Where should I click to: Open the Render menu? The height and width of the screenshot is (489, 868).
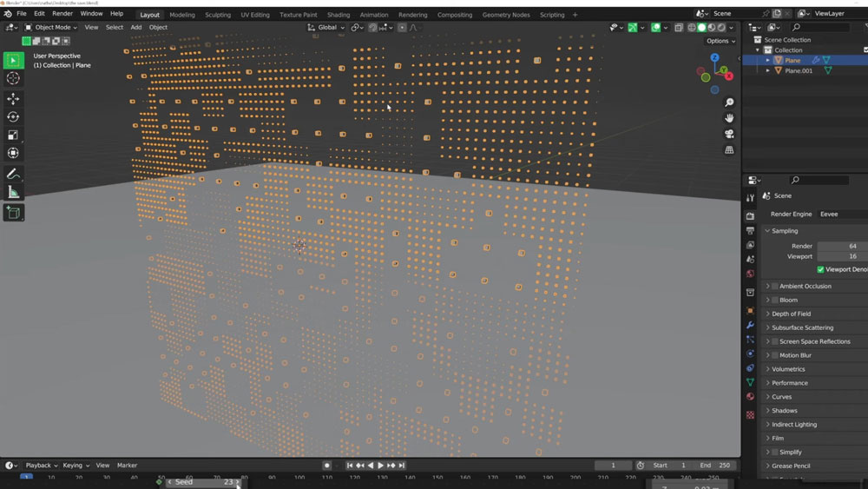click(x=62, y=14)
